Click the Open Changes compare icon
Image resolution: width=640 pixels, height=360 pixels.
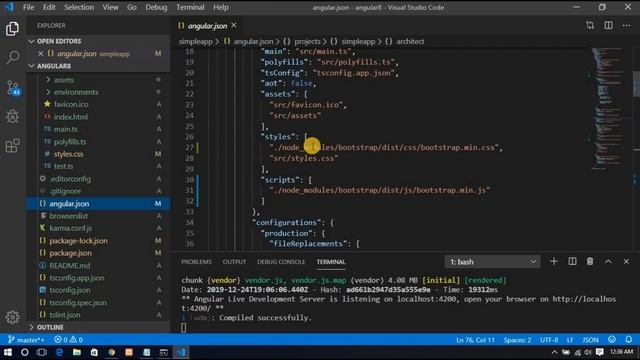coord(590,25)
